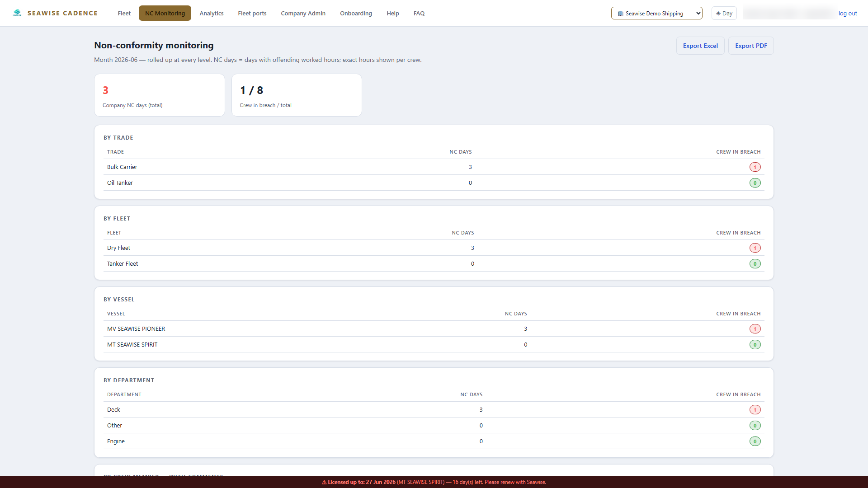Click the Dry Fleet row
Image resolution: width=868 pixels, height=488 pixels.
coord(434,248)
